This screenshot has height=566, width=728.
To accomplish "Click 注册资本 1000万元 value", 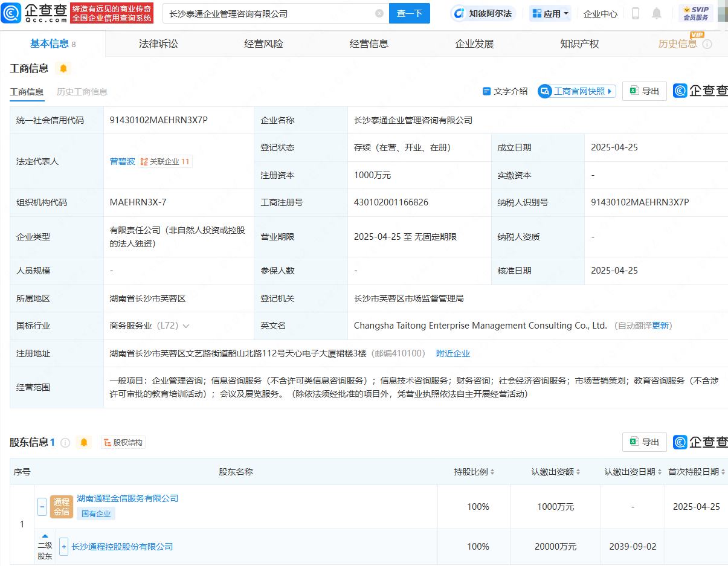I will (373, 175).
